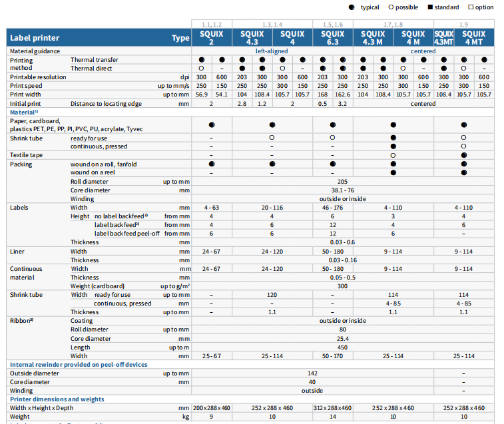Viewport: 504px width, 424px height.
Task: Click the ribbon roll diameter value '80'
Action: pyautogui.click(x=343, y=329)
